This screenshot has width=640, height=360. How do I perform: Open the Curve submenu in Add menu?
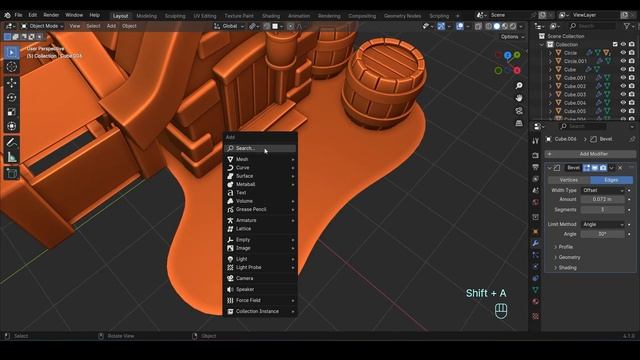click(260, 168)
